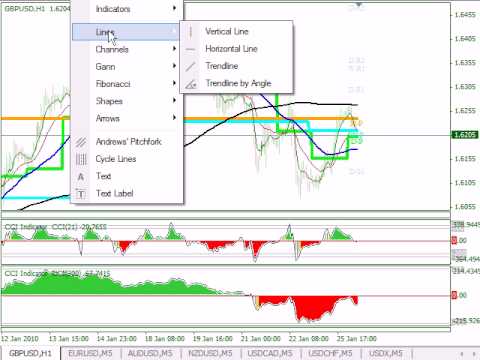Expand the Fibonacci submenu arrow
The image size is (480, 360).
[174, 83]
